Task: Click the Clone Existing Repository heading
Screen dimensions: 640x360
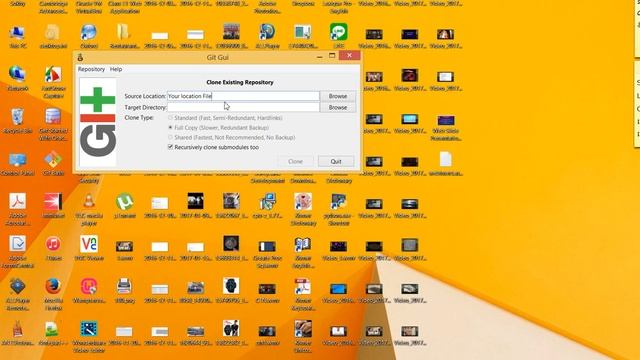Action: pos(240,82)
